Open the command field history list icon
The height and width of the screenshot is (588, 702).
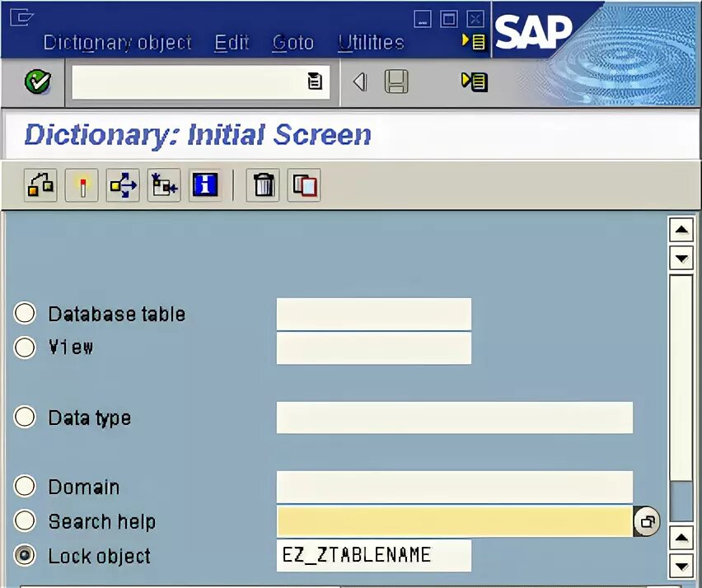[315, 82]
